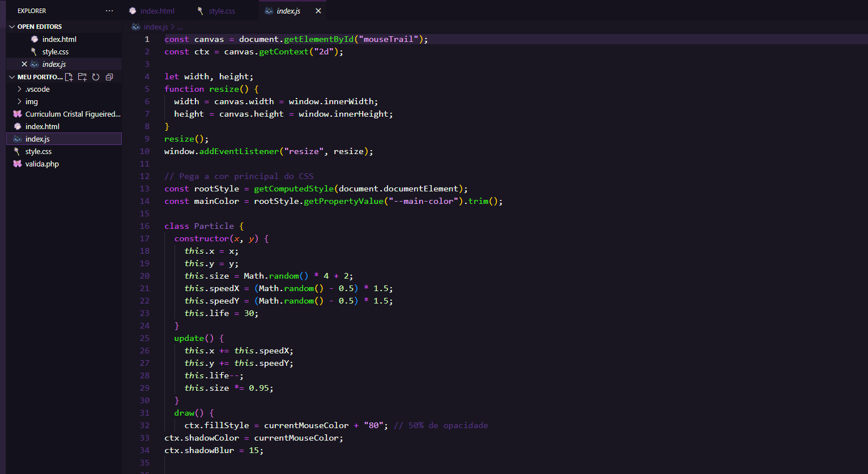Close index.js from the Open Editors list
This screenshot has height=474, width=868.
coord(24,64)
